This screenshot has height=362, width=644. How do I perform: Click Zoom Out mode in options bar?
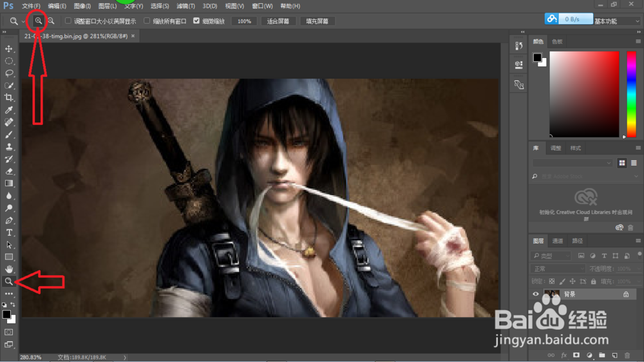[51, 21]
